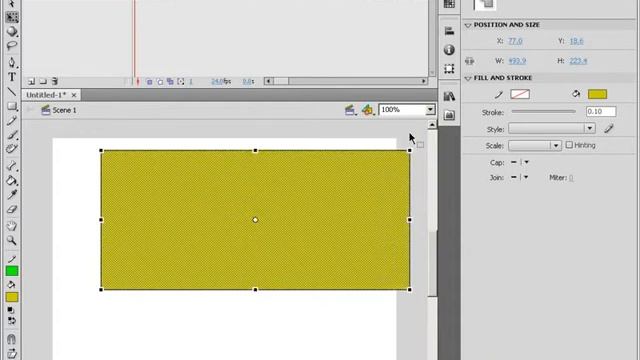Screen dimensions: 640x360
Task: Close the Untitled-1* document tab
Action: [x=74, y=95]
